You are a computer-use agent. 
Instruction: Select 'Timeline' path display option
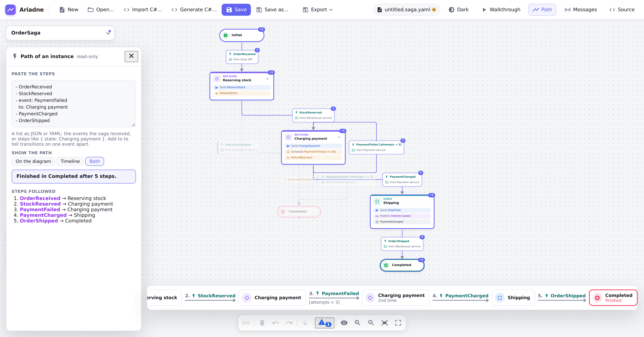click(x=70, y=161)
